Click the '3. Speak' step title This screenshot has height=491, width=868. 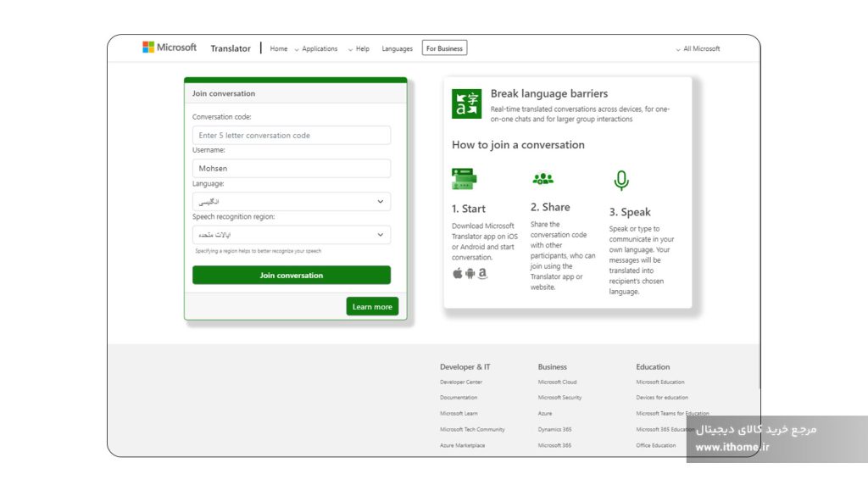tap(630, 212)
